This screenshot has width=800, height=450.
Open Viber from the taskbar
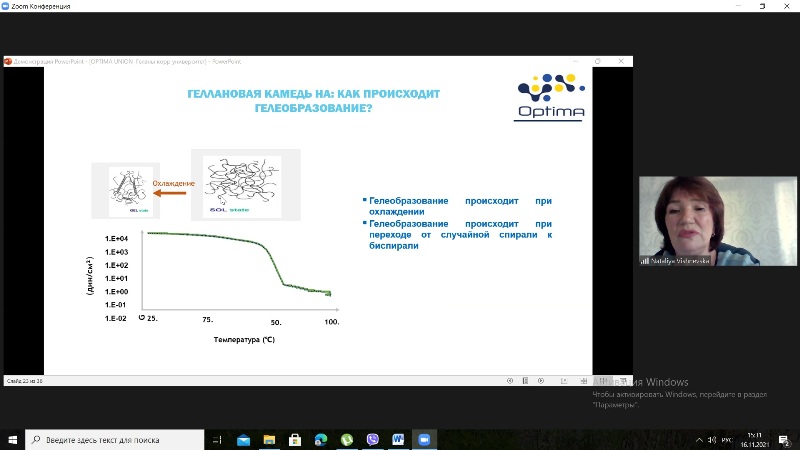(372, 440)
